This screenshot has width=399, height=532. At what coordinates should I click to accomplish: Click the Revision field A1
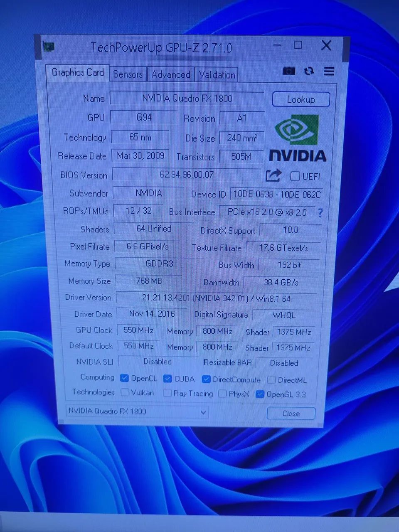click(242, 118)
